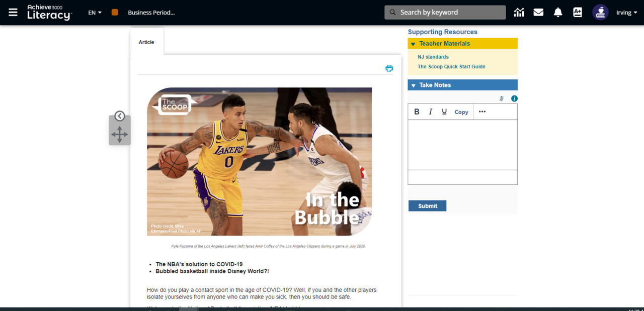Click the Search by keyword field

[445, 13]
